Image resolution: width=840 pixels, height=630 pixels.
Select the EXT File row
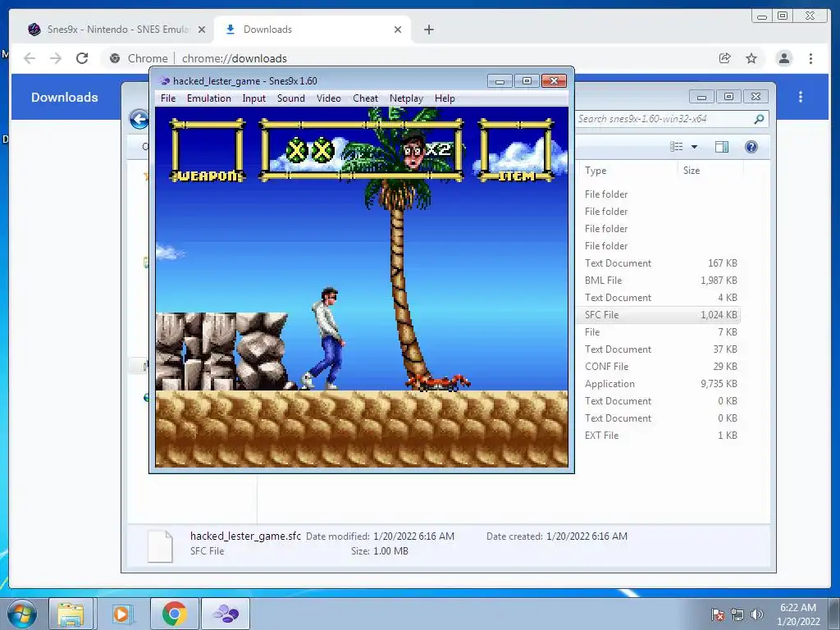pyautogui.click(x=659, y=436)
